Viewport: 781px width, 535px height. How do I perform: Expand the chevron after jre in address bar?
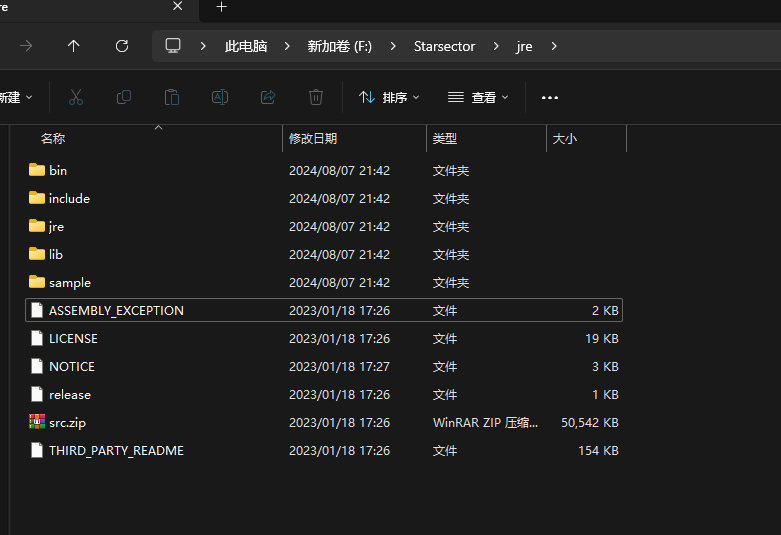pyautogui.click(x=554, y=46)
